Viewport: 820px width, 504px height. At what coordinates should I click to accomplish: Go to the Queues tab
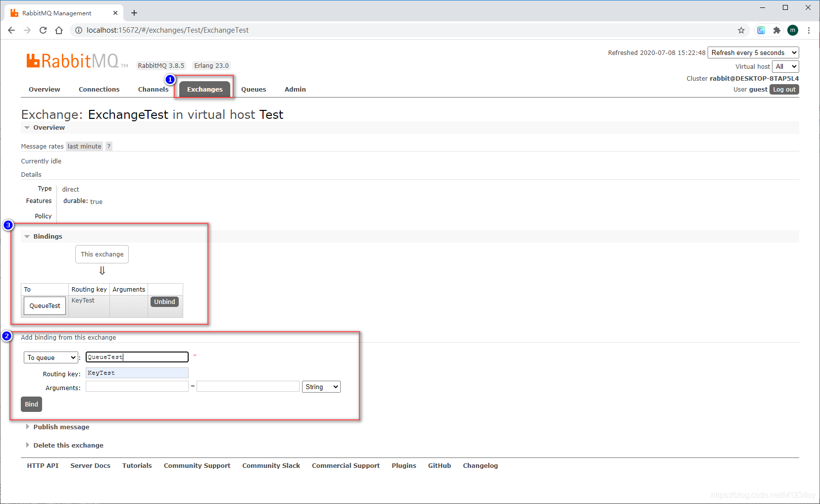pos(254,90)
